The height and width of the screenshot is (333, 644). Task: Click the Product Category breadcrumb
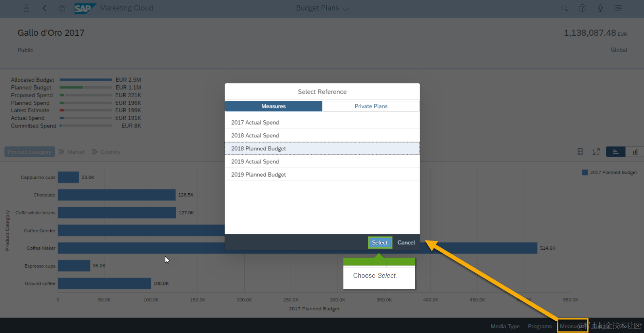coord(29,152)
